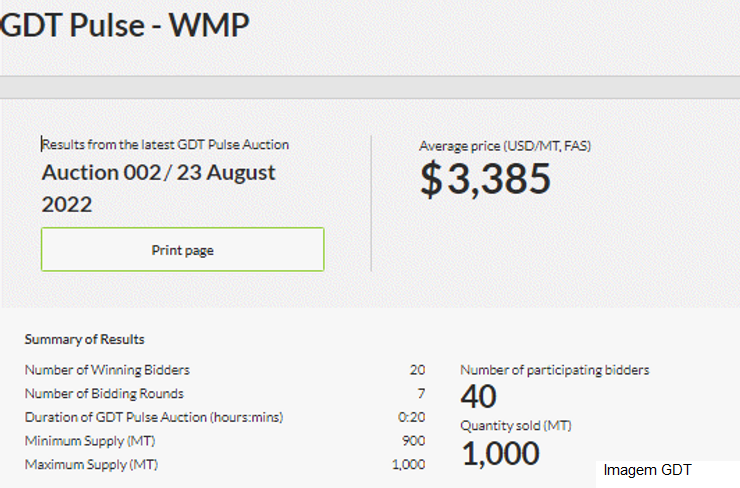Click the 'Auction 002 / 23 August 2022' heading
This screenshot has width=740, height=488.
click(x=158, y=188)
